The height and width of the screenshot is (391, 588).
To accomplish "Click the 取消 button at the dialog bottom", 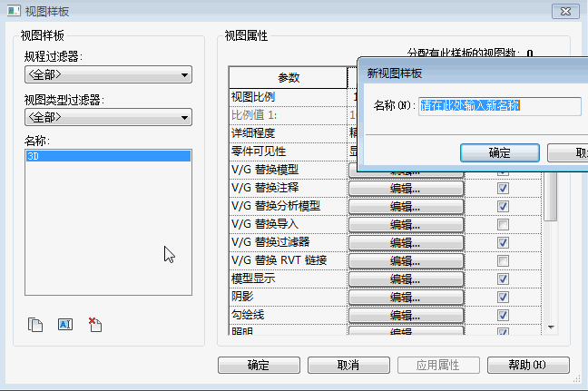I will coord(348,365).
